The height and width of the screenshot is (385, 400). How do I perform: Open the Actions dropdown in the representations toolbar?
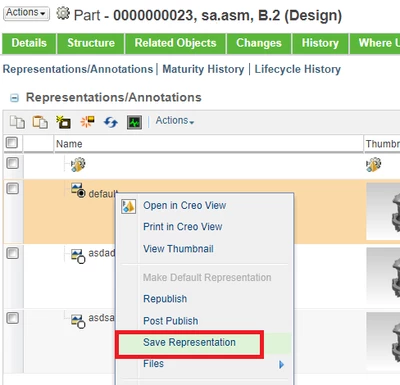175,120
